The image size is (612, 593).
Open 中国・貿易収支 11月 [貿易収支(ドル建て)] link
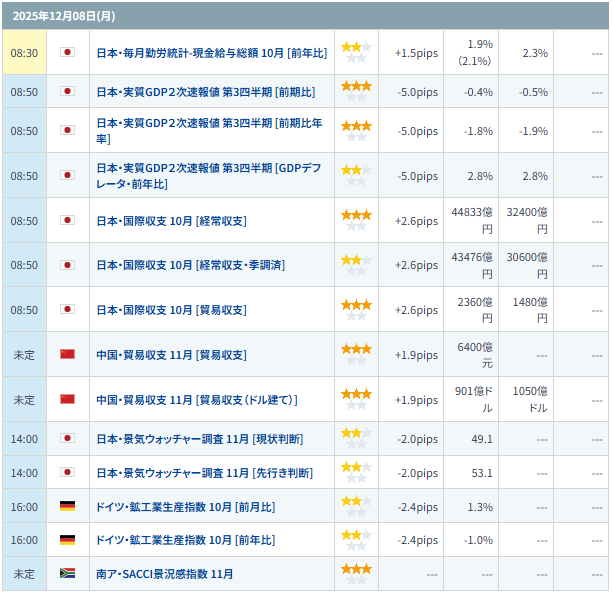pos(196,400)
